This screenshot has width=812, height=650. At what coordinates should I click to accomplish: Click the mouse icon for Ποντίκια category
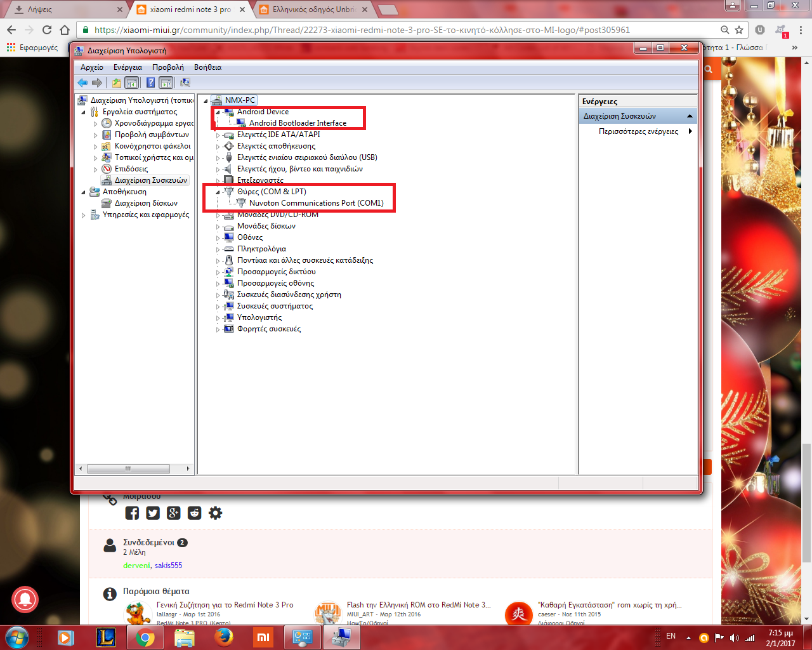[229, 260]
